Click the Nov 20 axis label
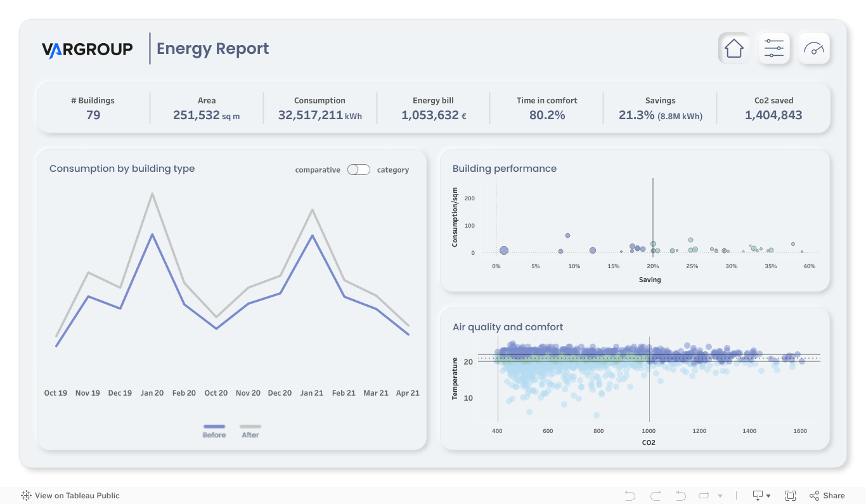 248,393
